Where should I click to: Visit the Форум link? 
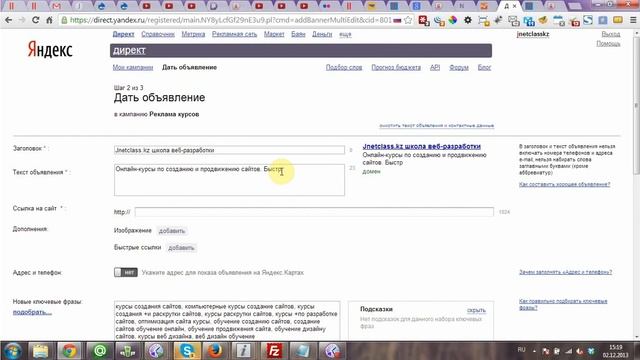tap(459, 67)
